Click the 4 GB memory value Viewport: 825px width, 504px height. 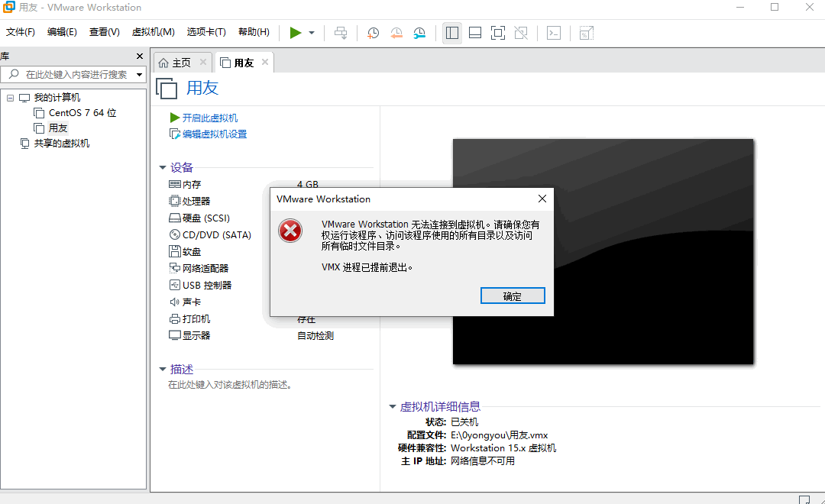click(308, 184)
